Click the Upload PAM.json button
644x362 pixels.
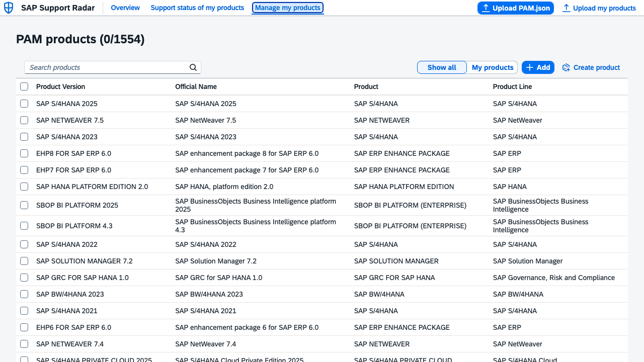pyautogui.click(x=516, y=8)
